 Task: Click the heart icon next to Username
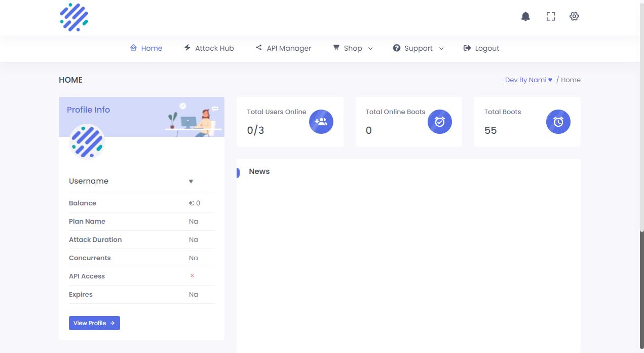[x=191, y=181]
